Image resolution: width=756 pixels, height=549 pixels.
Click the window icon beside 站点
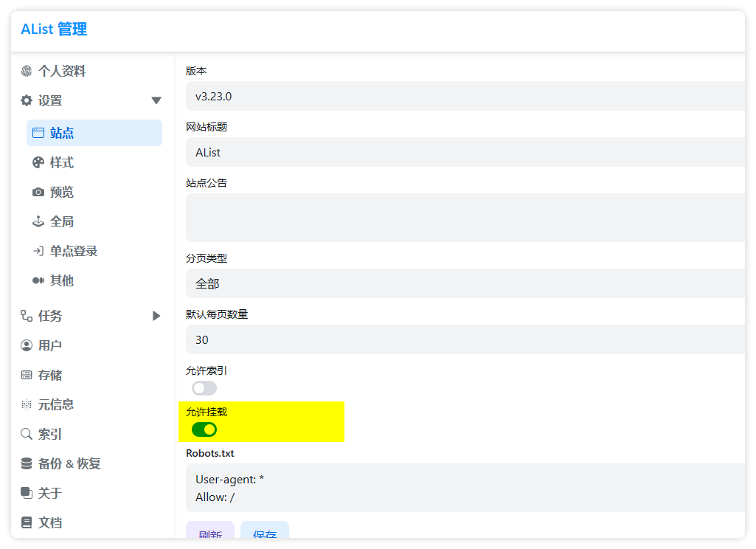38,133
